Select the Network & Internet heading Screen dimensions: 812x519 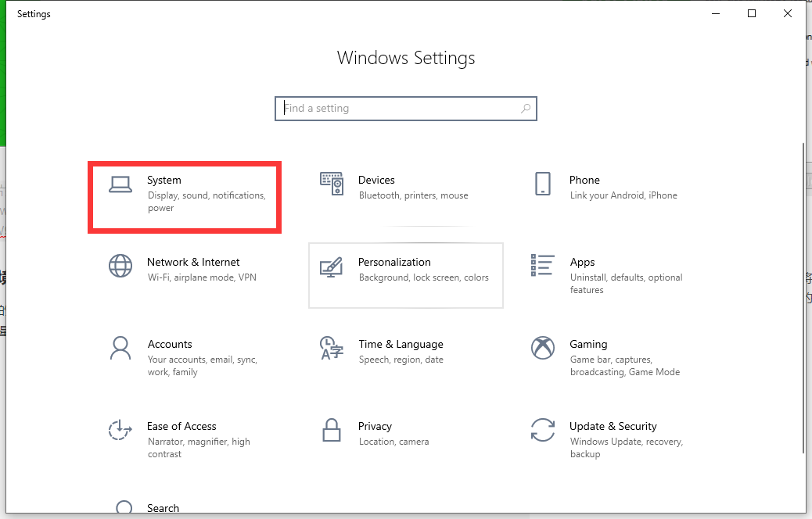coord(193,262)
